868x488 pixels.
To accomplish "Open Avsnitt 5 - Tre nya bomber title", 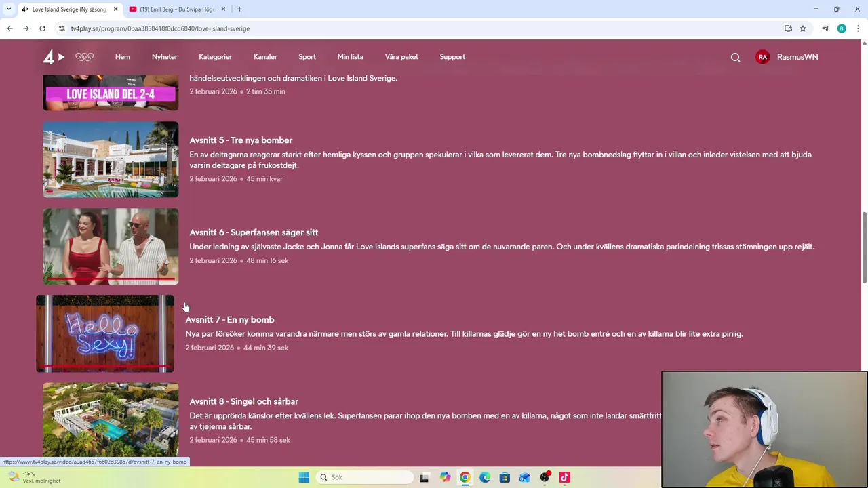I will point(241,140).
